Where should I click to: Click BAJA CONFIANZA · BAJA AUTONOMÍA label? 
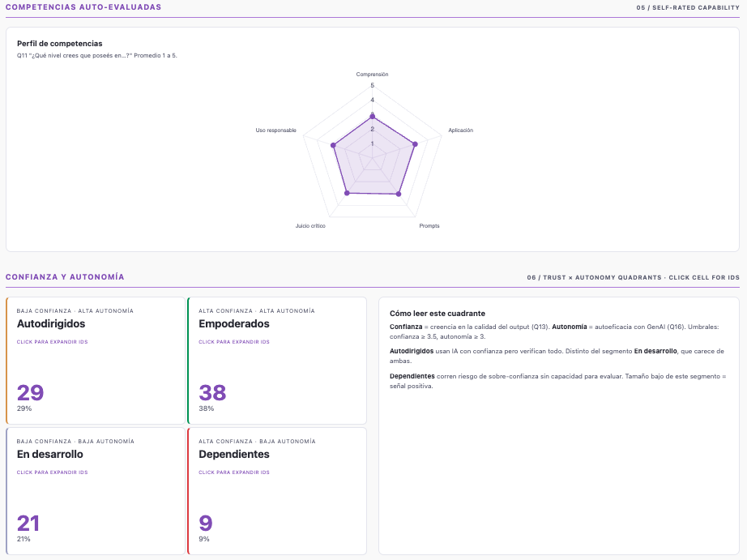(75, 442)
